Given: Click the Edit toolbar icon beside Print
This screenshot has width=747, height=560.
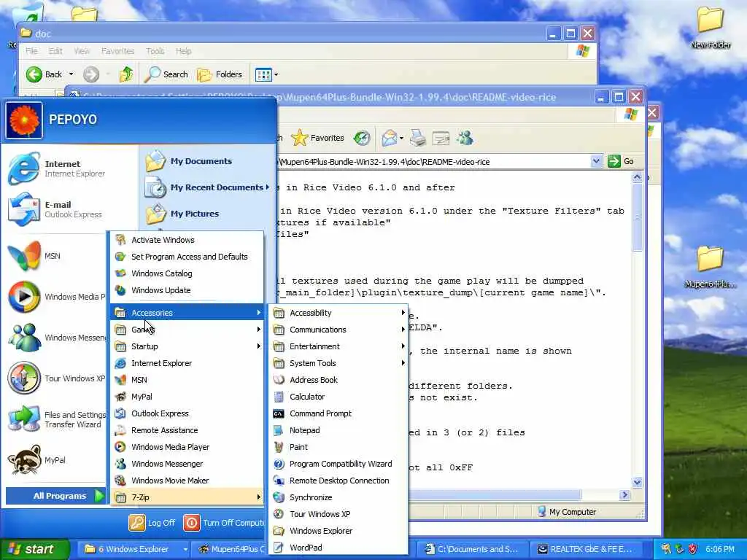Looking at the screenshot, I should click(x=441, y=138).
